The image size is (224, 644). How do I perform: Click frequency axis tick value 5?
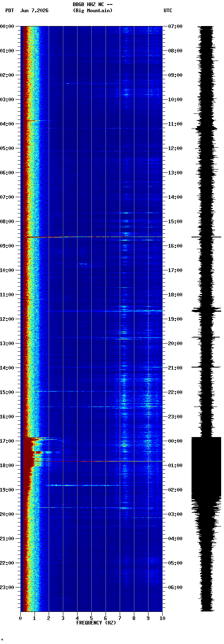tap(91, 618)
